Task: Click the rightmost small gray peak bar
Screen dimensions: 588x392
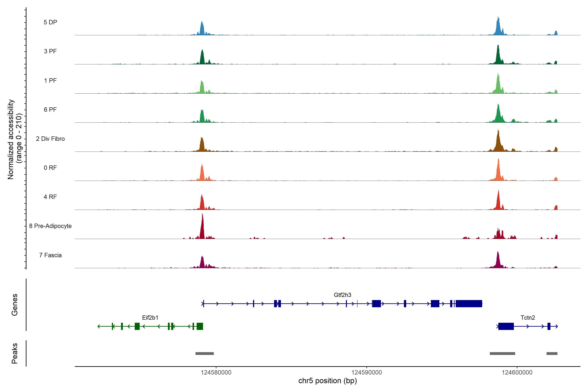Action: point(552,353)
